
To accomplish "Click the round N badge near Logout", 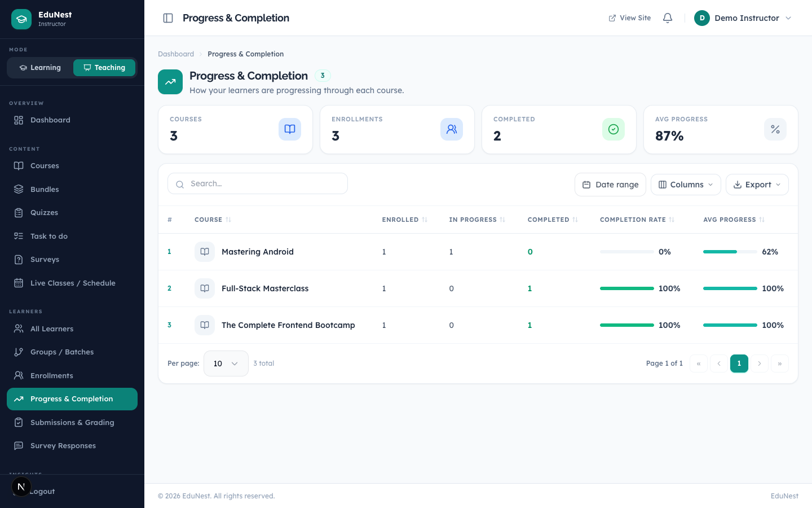I will click(x=21, y=487).
